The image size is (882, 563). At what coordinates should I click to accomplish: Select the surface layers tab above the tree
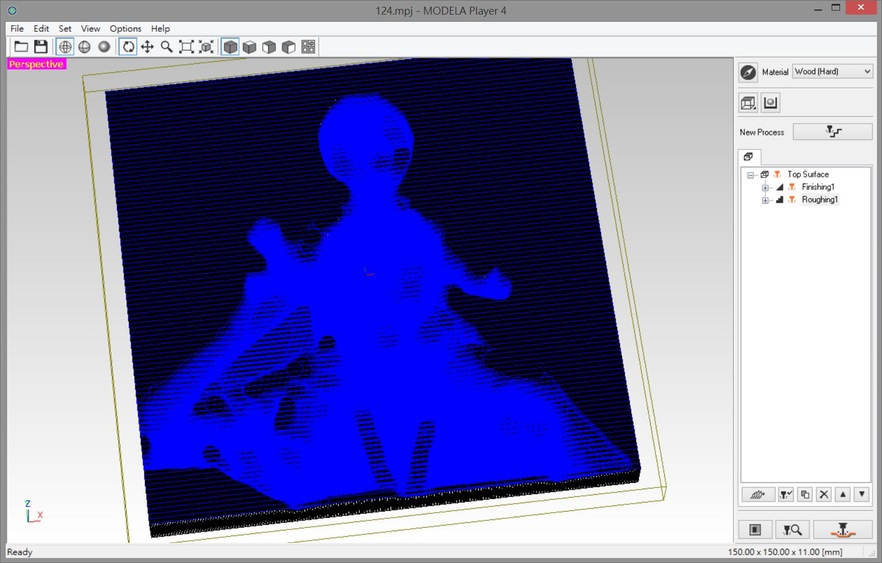(x=749, y=157)
